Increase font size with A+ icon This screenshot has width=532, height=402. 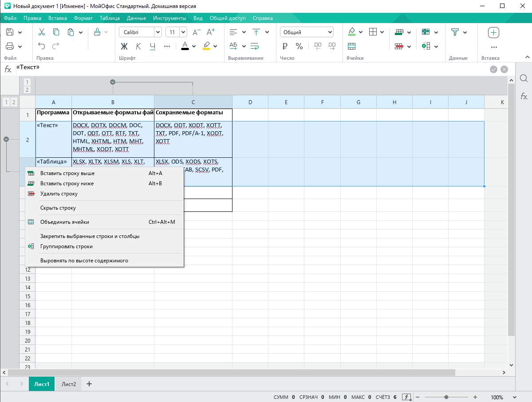pyautogui.click(x=211, y=32)
